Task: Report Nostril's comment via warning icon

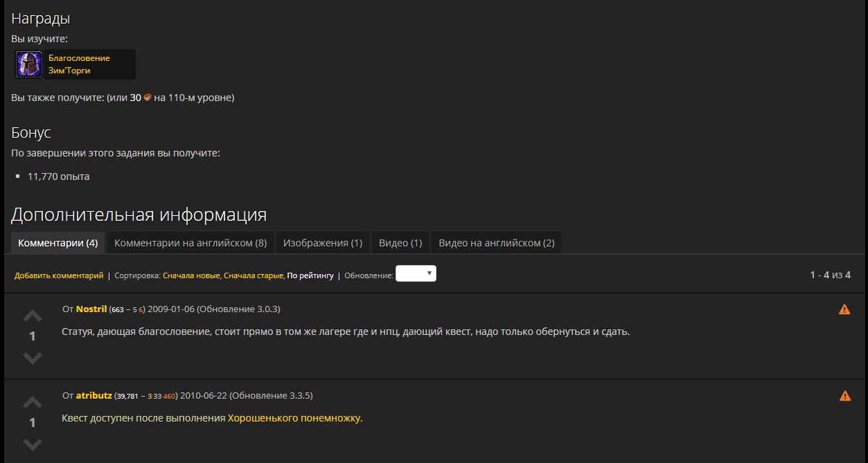Action: click(844, 309)
